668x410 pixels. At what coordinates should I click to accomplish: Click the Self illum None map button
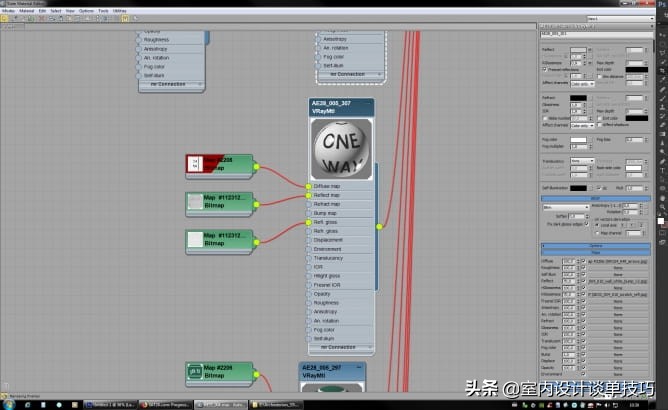[x=618, y=274]
